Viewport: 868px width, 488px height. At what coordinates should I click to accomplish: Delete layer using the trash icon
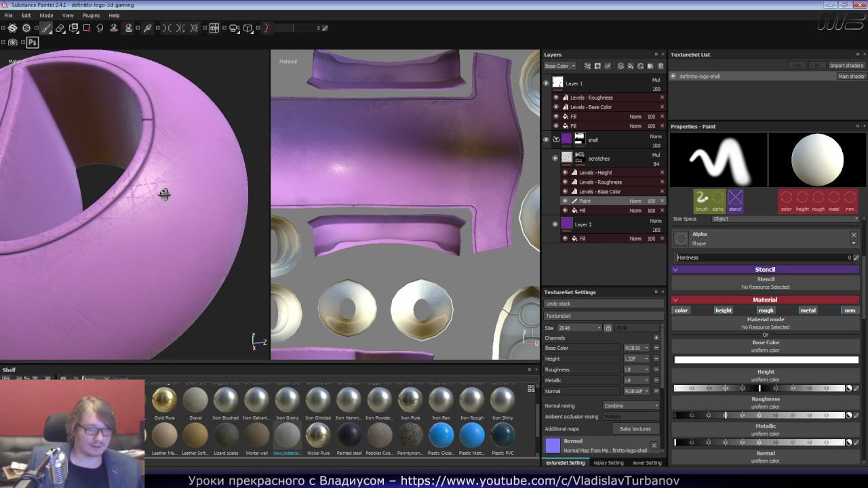(x=660, y=66)
